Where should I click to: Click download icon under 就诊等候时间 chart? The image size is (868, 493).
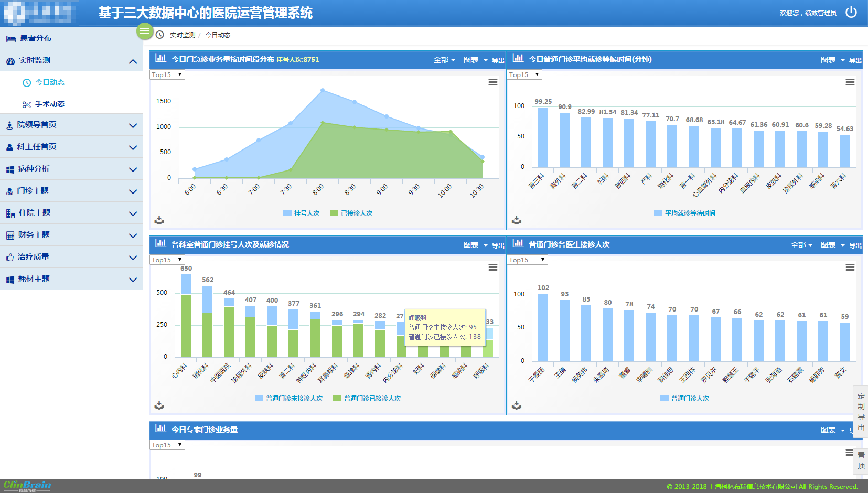click(517, 220)
